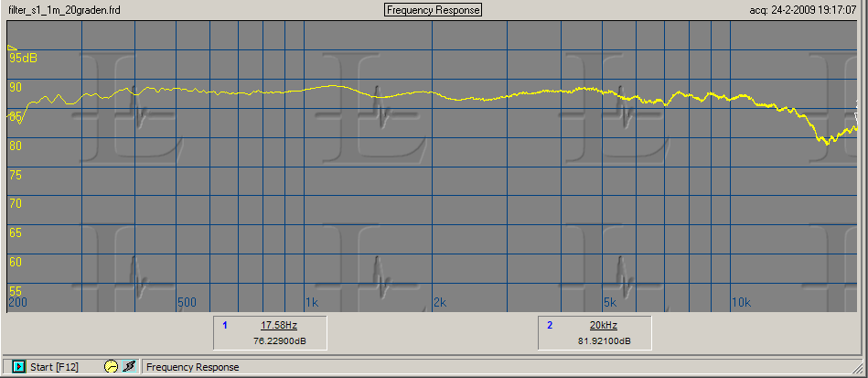Click the 95dB axis label

click(23, 59)
